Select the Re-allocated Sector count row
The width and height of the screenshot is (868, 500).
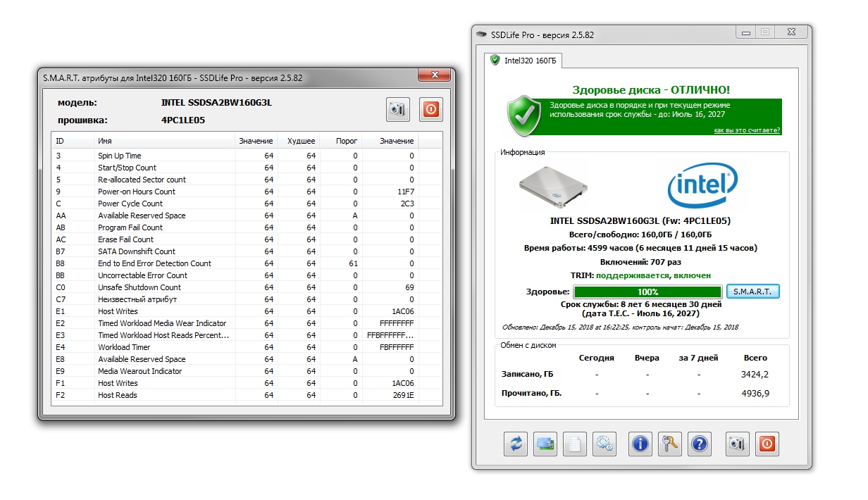pyautogui.click(x=247, y=180)
